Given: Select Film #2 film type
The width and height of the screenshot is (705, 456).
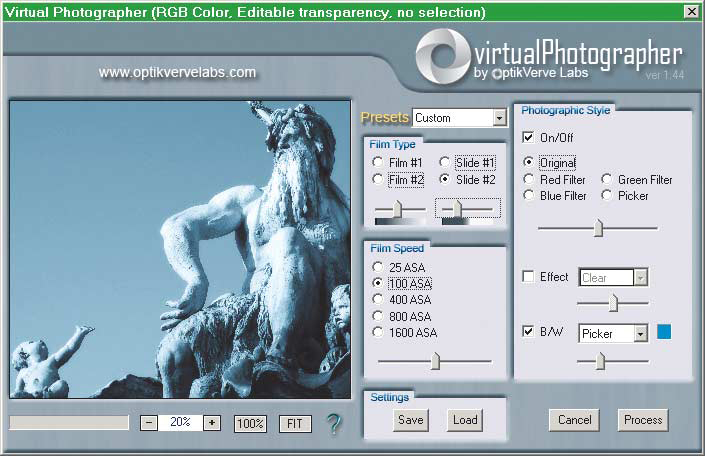Looking at the screenshot, I should [398, 179].
